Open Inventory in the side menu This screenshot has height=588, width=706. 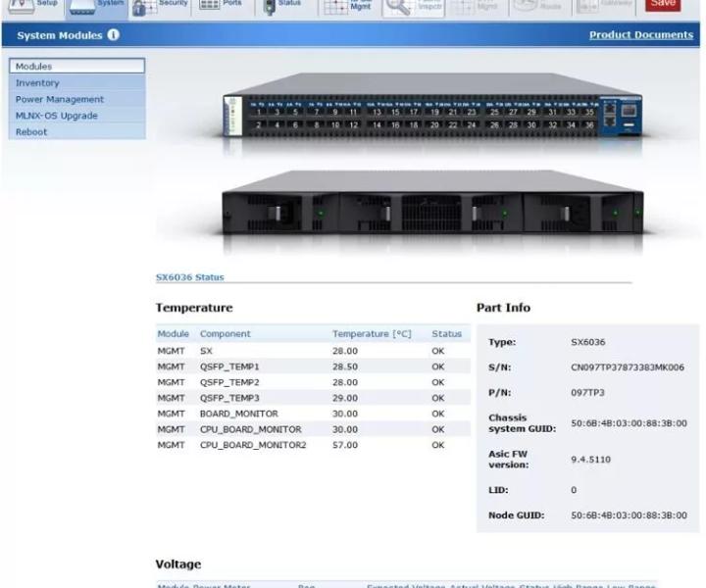[77, 82]
